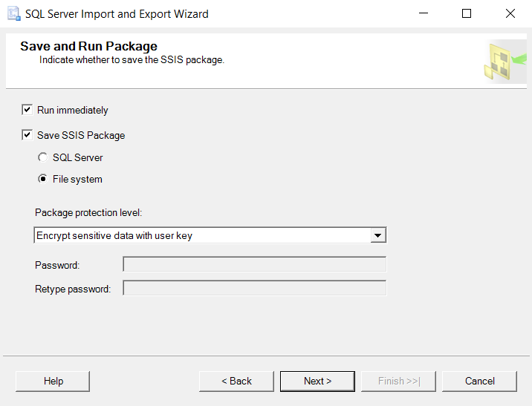Click the Package protection level label
The width and height of the screenshot is (532, 406).
point(88,213)
